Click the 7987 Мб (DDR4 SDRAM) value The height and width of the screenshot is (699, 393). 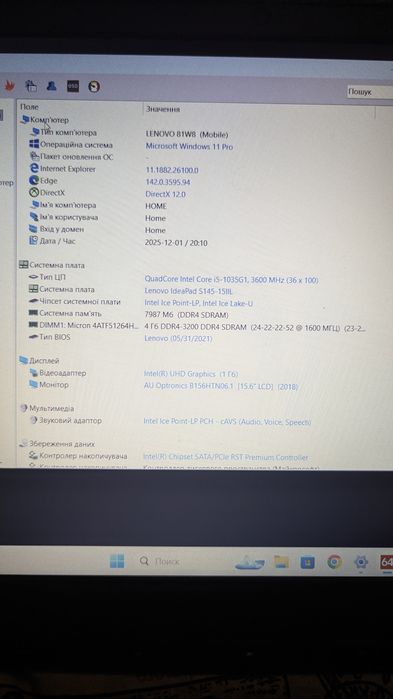(187, 315)
